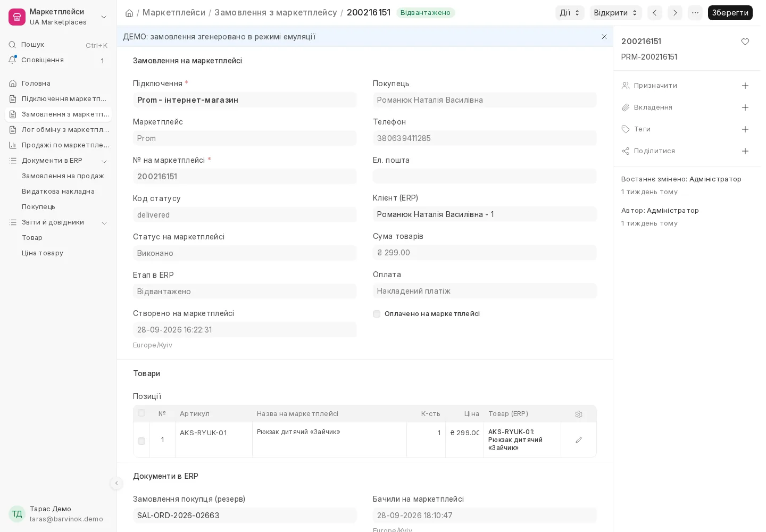
Task: Edit row 1 with the pencil icon
Action: pos(579,440)
